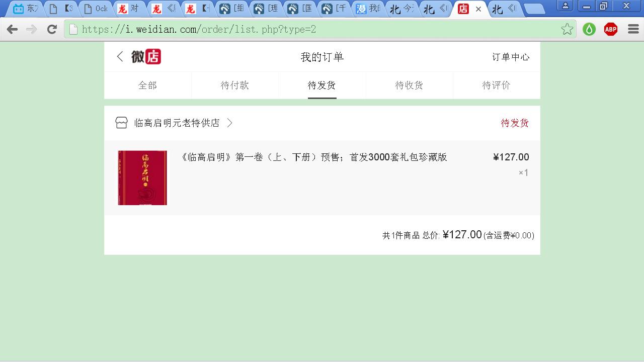Switch to the 待付款 tab

click(235, 85)
